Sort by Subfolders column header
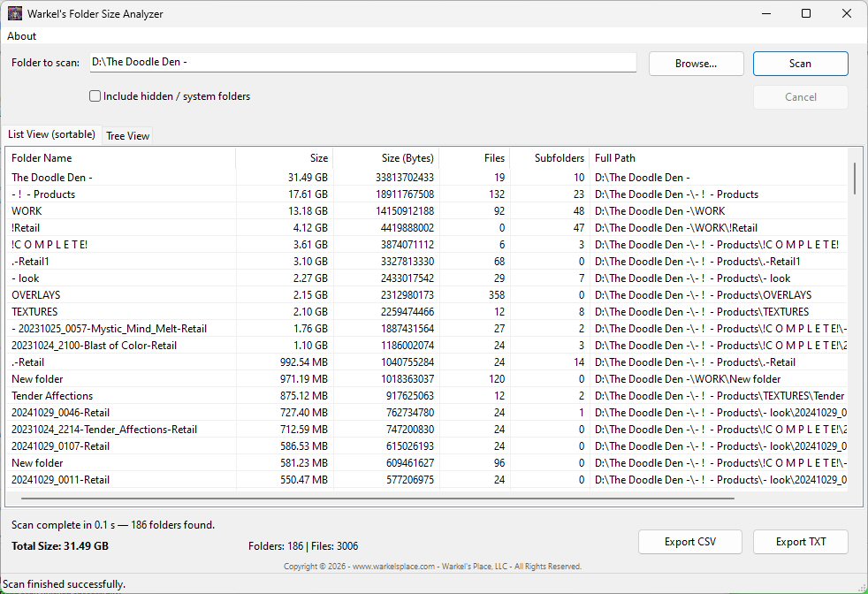Viewport: 868px width, 594px height. tap(550, 158)
